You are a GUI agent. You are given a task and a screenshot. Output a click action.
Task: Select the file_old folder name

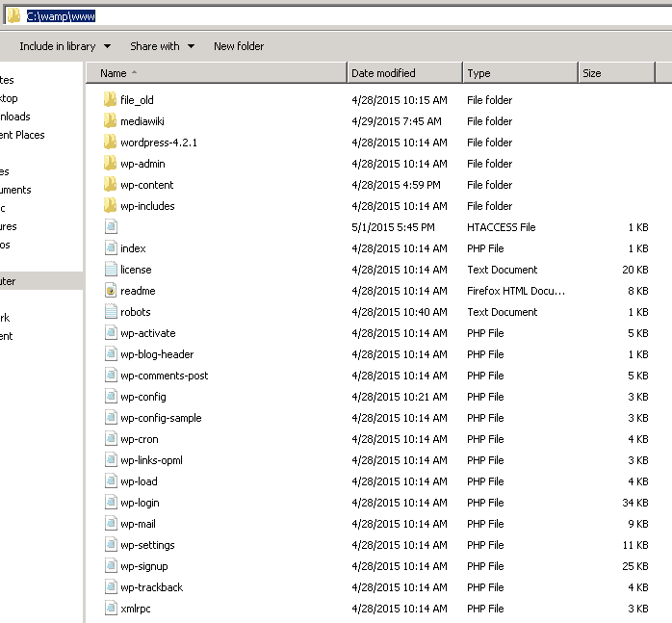[137, 100]
